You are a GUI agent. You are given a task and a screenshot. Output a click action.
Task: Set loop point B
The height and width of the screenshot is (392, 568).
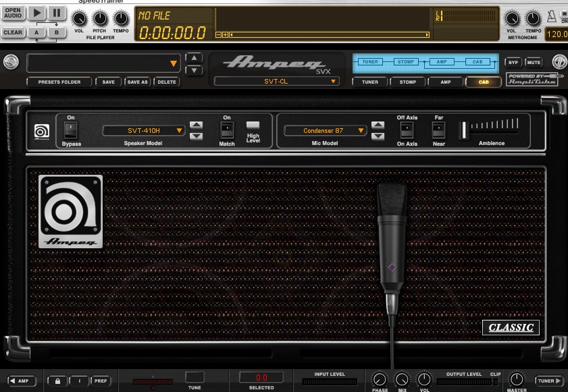pyautogui.click(x=57, y=32)
